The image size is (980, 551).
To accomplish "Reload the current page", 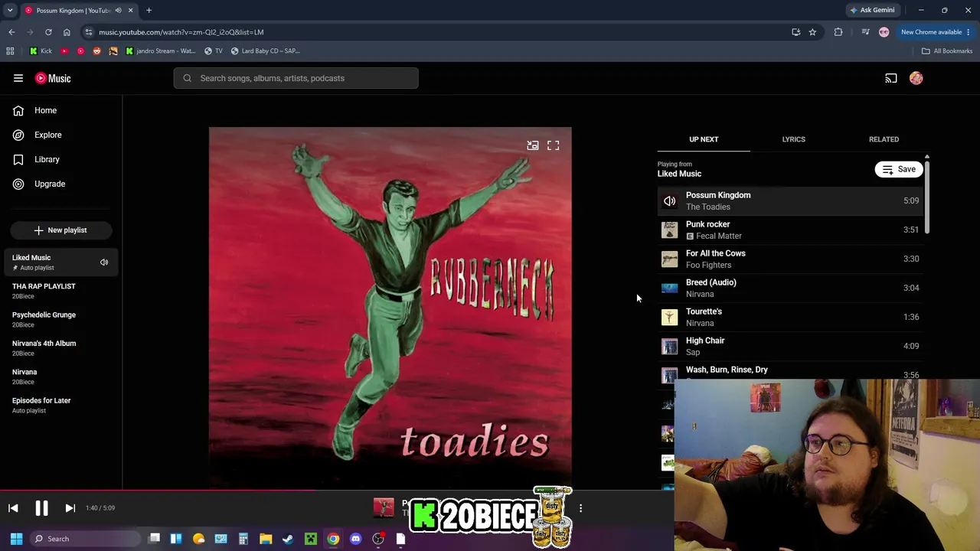I will tap(48, 32).
